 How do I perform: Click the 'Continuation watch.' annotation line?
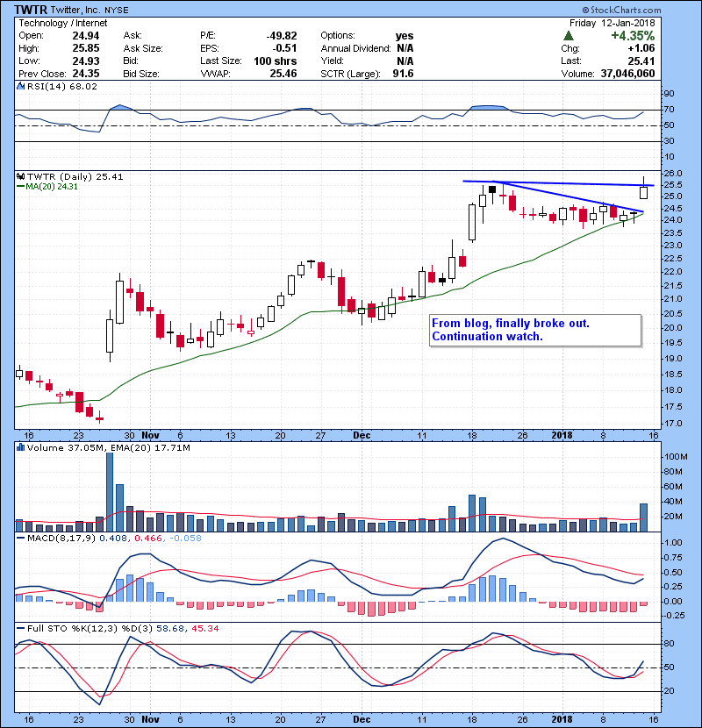[487, 336]
